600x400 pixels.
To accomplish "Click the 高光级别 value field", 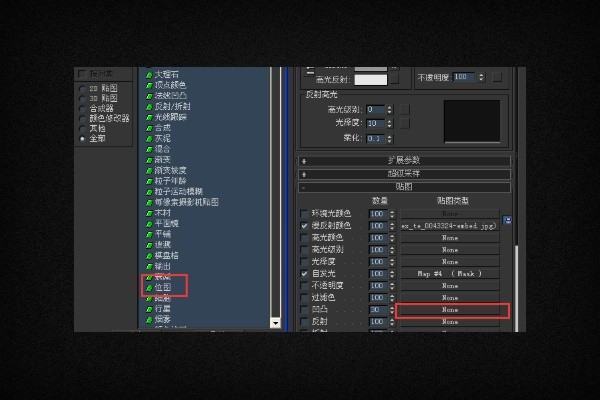I will click(x=376, y=109).
